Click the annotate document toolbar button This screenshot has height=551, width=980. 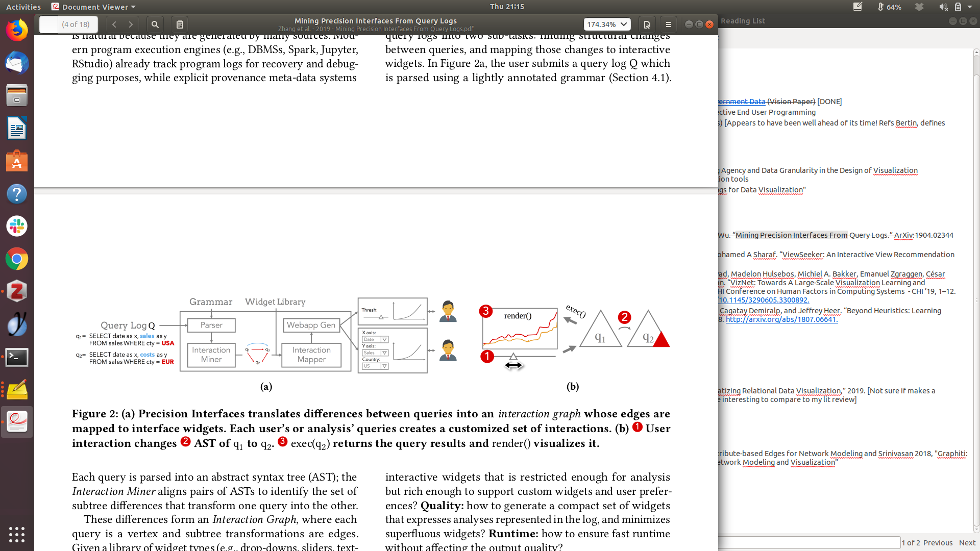180,24
